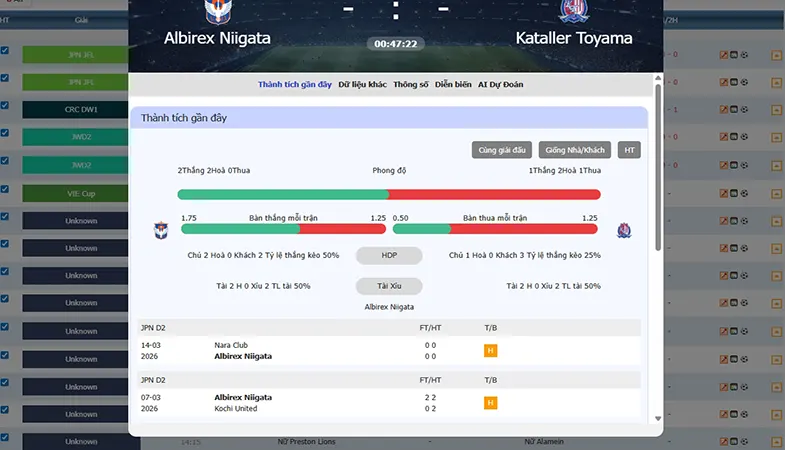Toggle the HT filter button
785x450 pixels.
click(629, 150)
